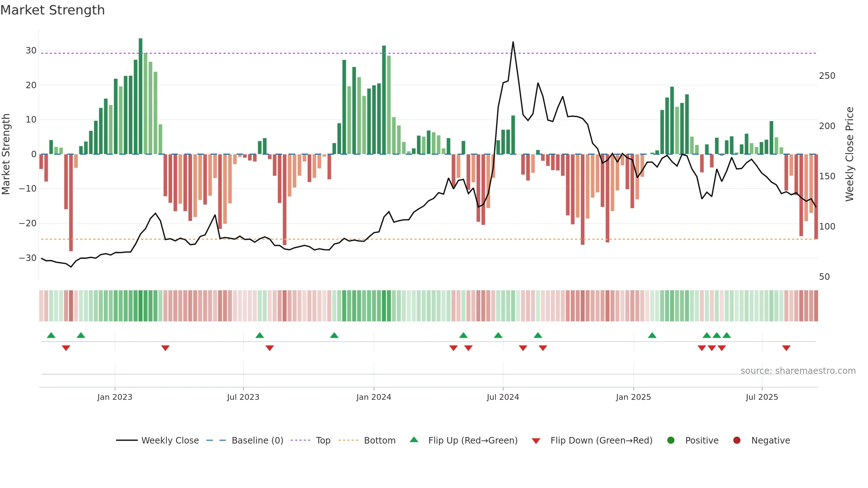Click the Weekly Close Price axis title
This screenshot has width=868, height=488.
(x=849, y=154)
